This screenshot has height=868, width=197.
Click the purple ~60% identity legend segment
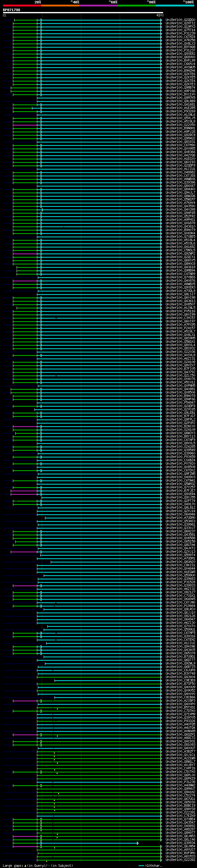point(99,6)
